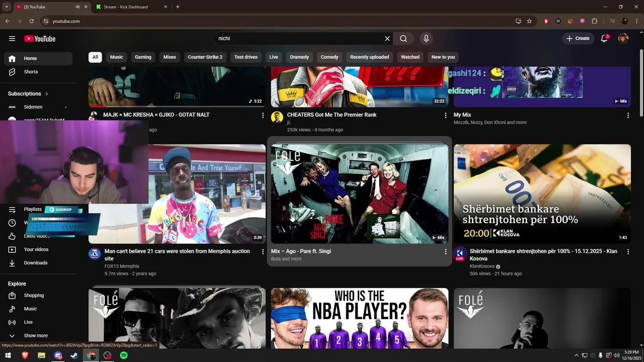This screenshot has width=644, height=362.
Task: Bookmark this page with the star icon
Action: [x=529, y=21]
